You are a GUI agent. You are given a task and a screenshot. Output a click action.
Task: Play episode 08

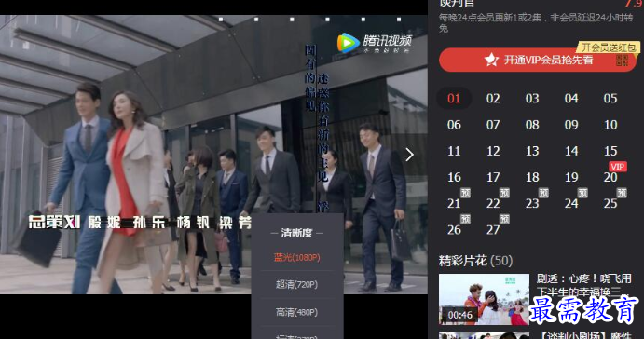coord(532,125)
